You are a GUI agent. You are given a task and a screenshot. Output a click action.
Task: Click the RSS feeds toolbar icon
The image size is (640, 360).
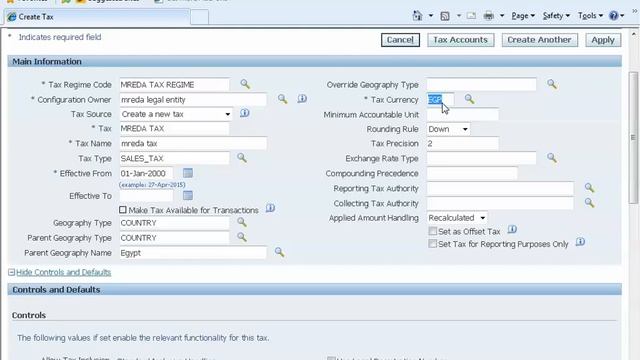pos(445,16)
